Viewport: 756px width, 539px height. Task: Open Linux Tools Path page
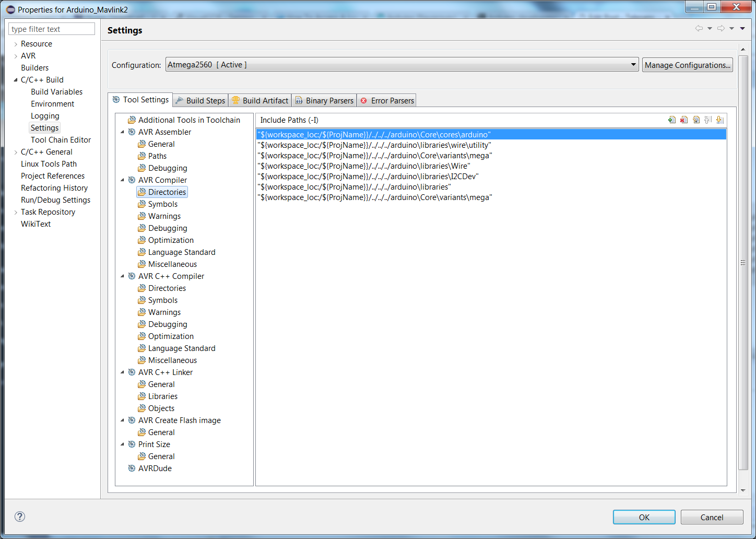[49, 164]
